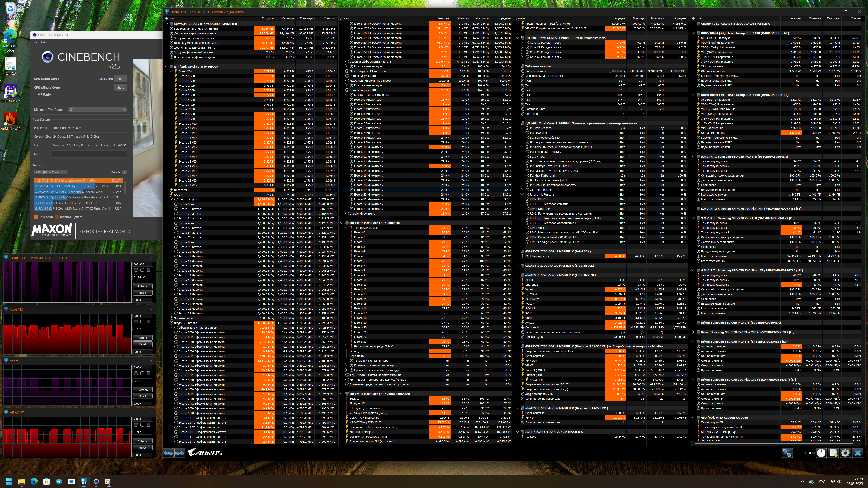
Task: Click the start logging sheet icon
Action: (x=833, y=453)
